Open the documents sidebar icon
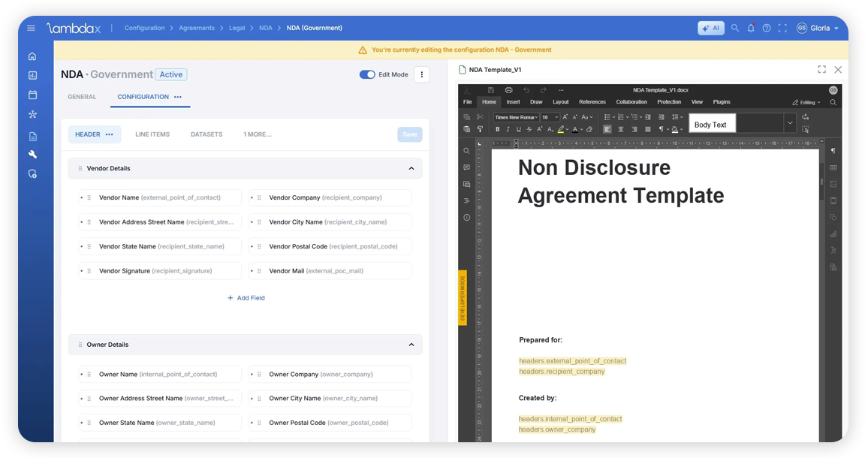Viewport: 868px width, 458px height. coord(32,136)
